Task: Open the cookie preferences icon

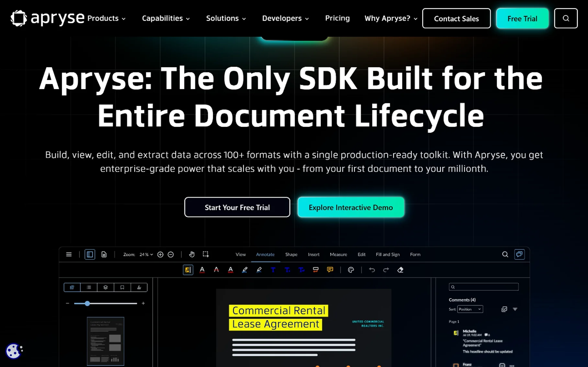Action: coord(14,351)
